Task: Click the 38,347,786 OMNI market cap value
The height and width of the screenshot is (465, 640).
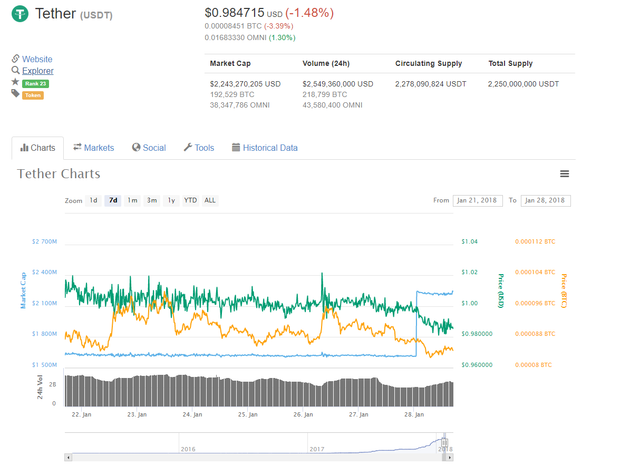Action: click(x=240, y=105)
